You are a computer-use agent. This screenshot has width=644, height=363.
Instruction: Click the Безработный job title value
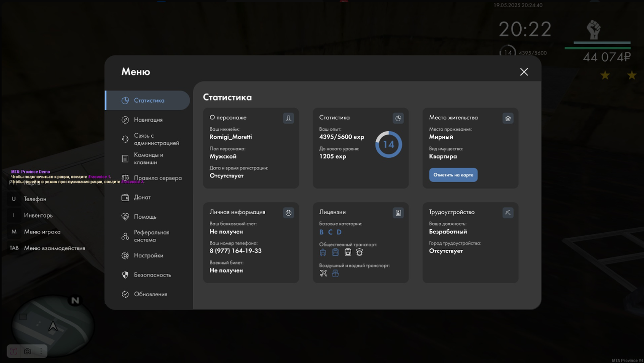448,232
